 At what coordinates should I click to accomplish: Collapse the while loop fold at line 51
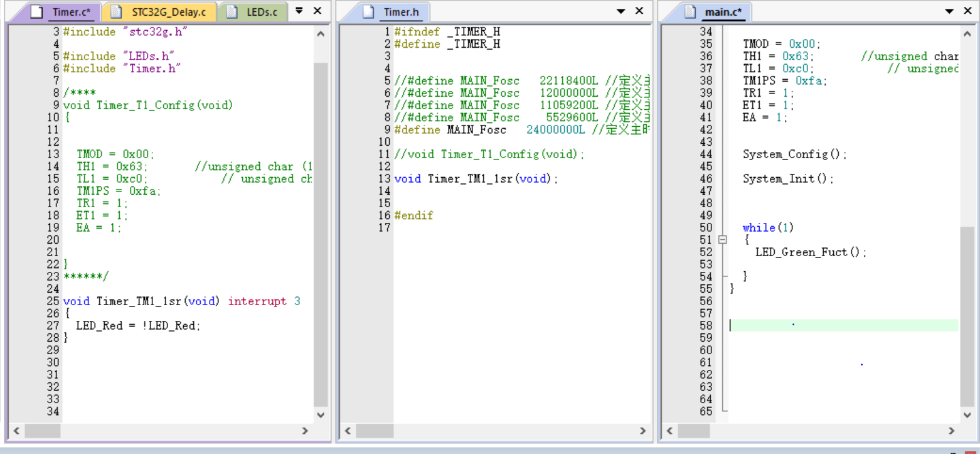point(723,240)
